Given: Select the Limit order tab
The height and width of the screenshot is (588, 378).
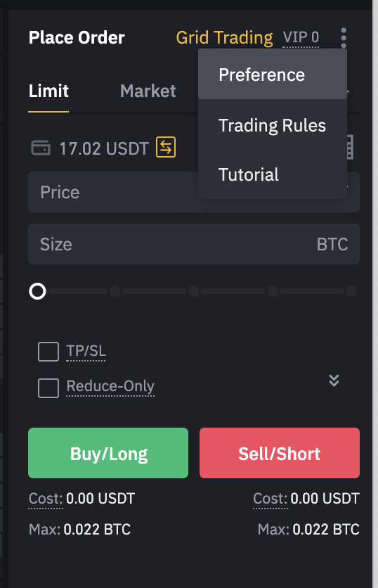Looking at the screenshot, I should click(48, 91).
